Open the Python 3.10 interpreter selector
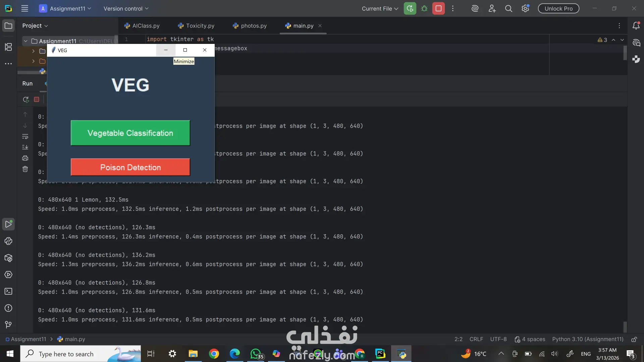Image resolution: width=644 pixels, height=362 pixels. [x=588, y=339]
